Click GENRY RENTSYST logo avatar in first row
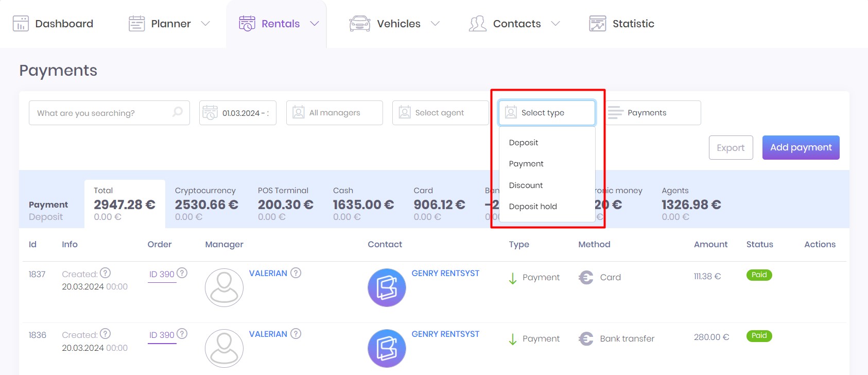The height and width of the screenshot is (375, 868). click(x=387, y=287)
